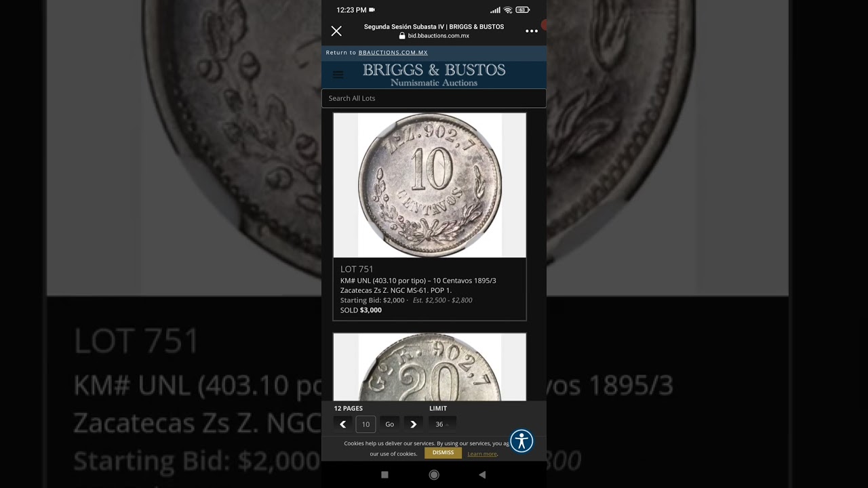Tap the 12:23 PM clock
868x488 pixels.
point(351,10)
